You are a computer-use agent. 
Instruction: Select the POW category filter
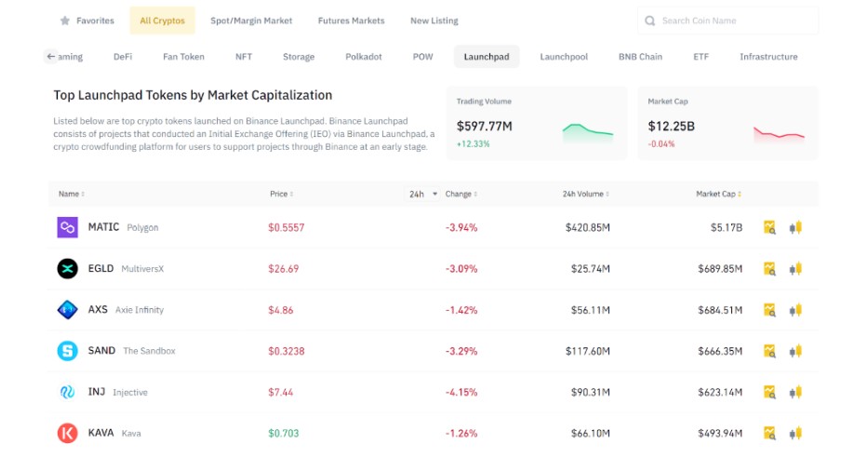[x=423, y=57]
